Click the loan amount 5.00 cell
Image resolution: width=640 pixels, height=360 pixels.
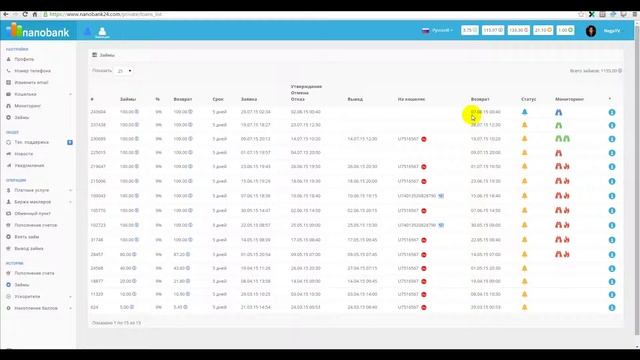127,307
